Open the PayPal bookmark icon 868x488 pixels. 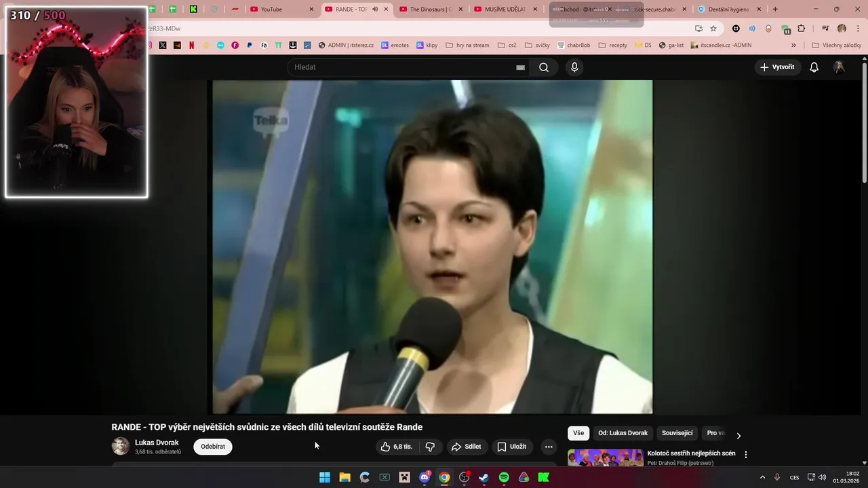[x=250, y=45]
